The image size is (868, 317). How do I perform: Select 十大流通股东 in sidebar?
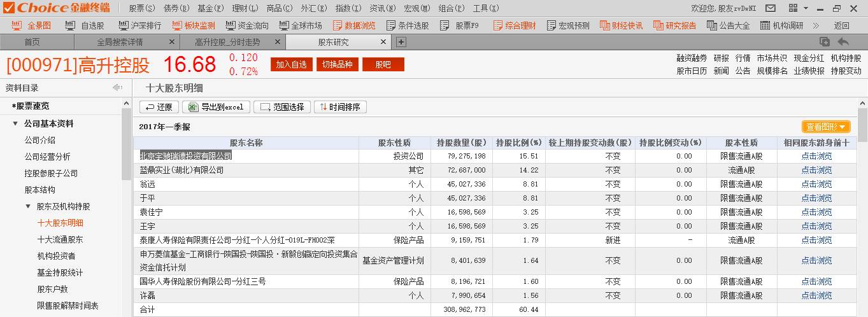pyautogui.click(x=60, y=239)
